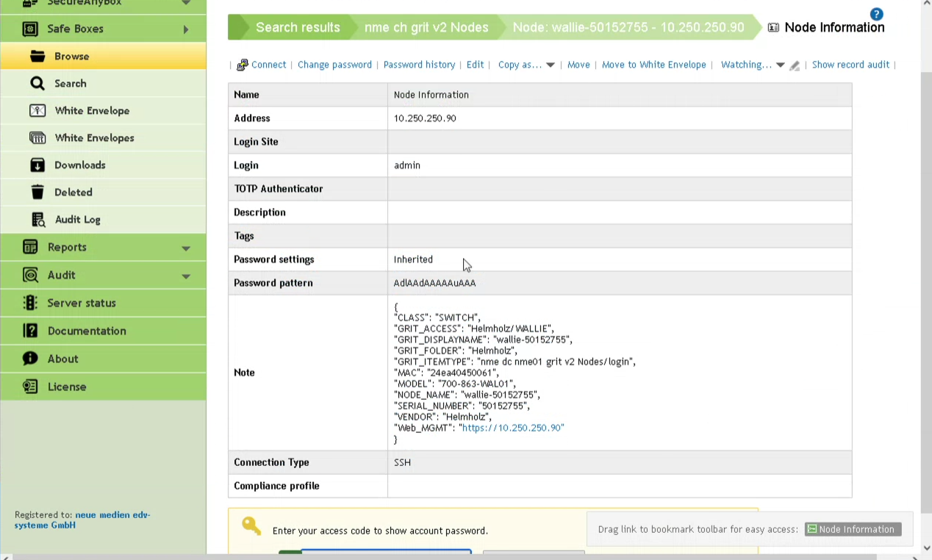Open the Documentation menu item

[104, 331]
